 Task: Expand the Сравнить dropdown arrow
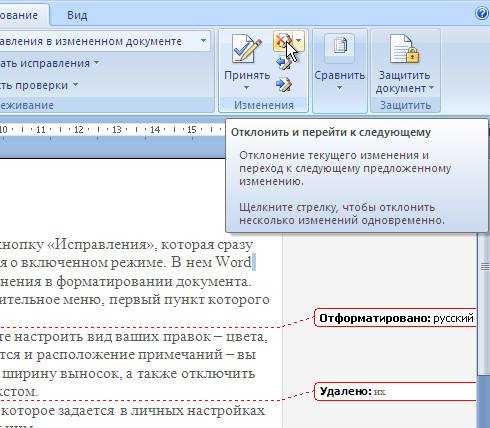coord(339,88)
